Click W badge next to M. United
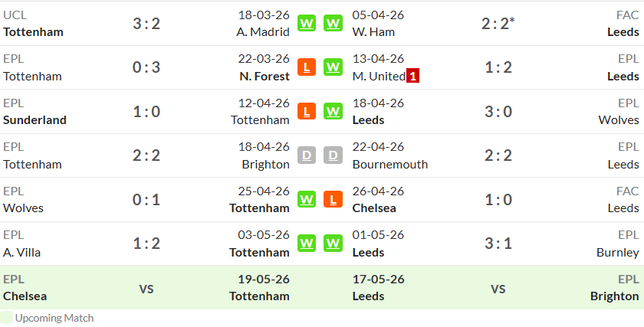 pyautogui.click(x=333, y=67)
